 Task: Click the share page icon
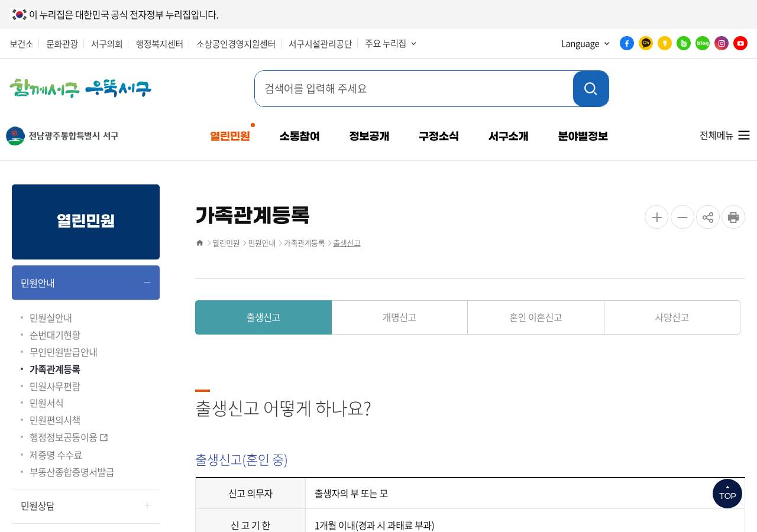click(x=708, y=217)
